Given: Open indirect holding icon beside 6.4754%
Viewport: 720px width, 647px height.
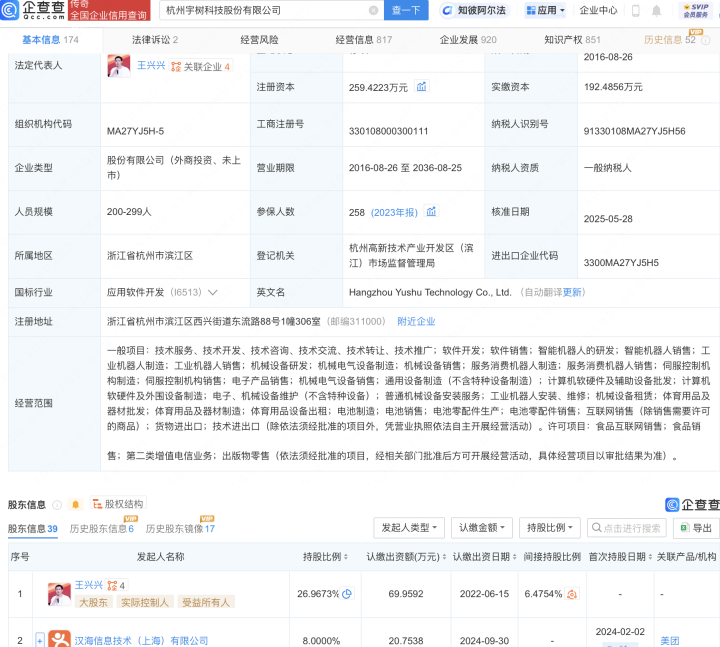Looking at the screenshot, I should 572,594.
